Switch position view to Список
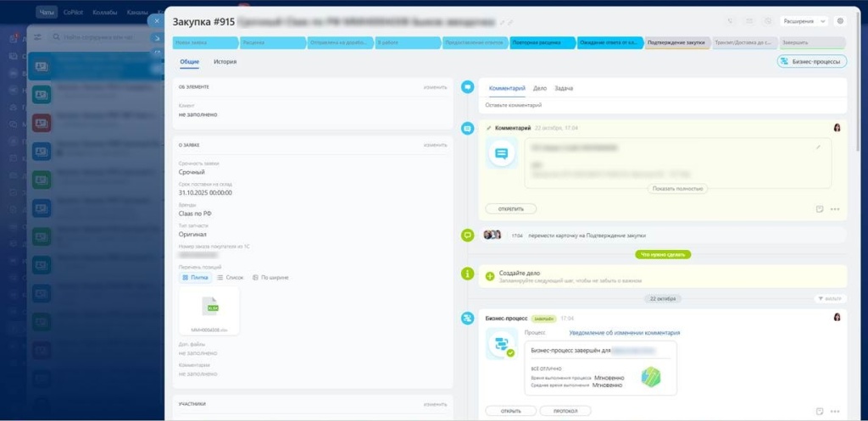Viewport: 868px width, 421px height. (x=231, y=277)
